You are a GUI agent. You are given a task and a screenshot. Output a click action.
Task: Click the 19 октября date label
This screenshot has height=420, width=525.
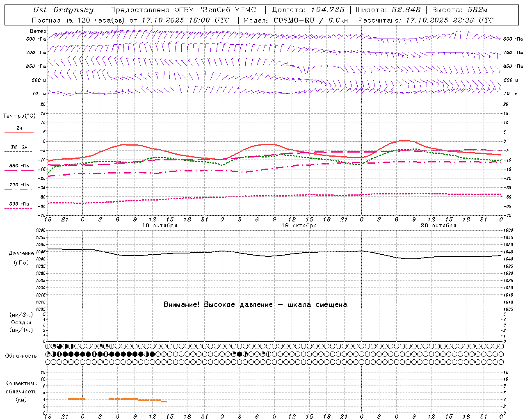click(299, 226)
